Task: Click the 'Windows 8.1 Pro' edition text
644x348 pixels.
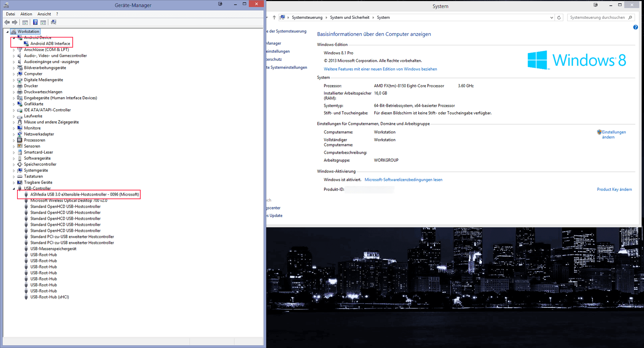Action: [x=338, y=53]
